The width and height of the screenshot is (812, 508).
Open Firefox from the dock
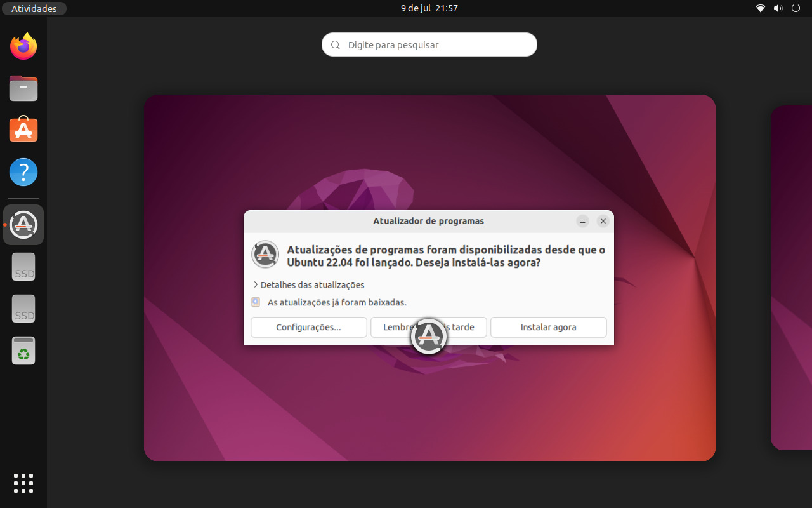pos(23,46)
